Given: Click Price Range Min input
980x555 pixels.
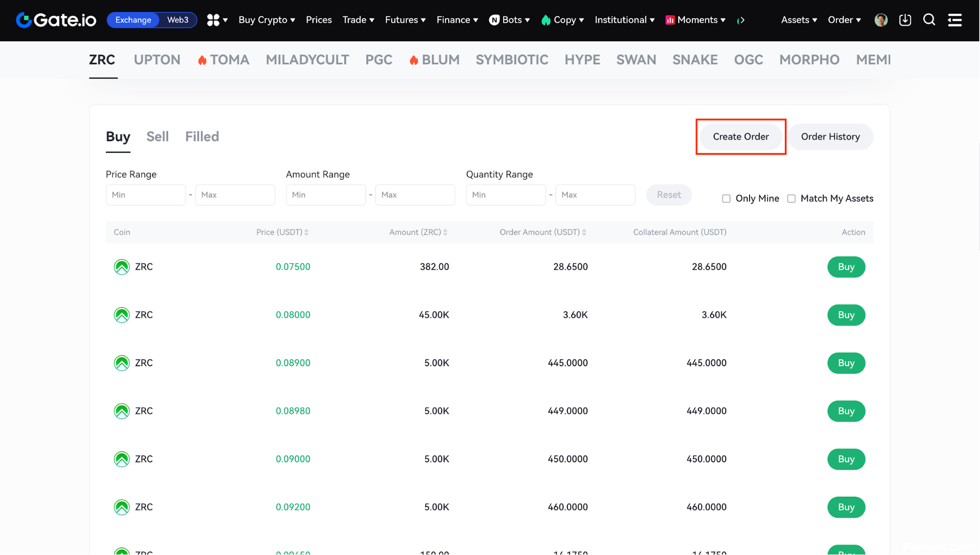Looking at the screenshot, I should tap(146, 195).
